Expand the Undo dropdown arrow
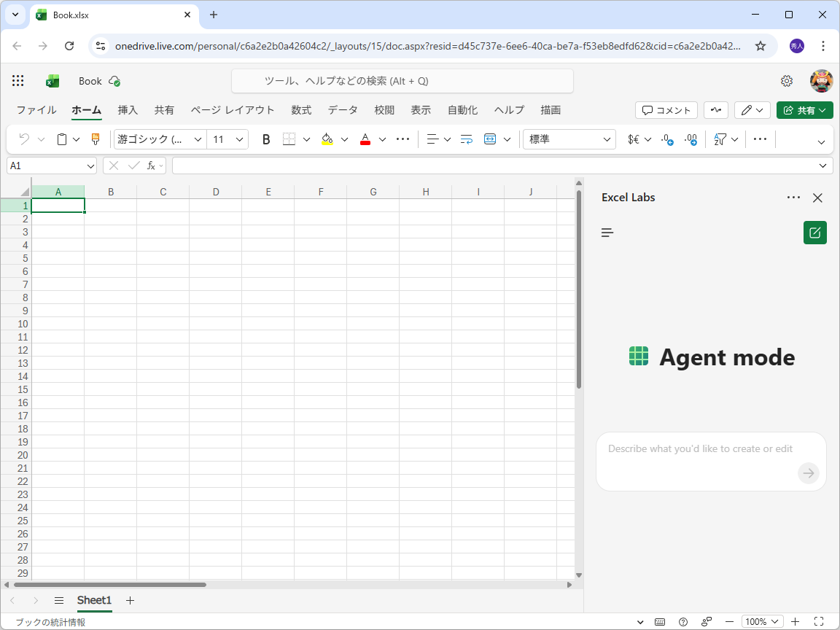840x630 pixels. pos(42,139)
